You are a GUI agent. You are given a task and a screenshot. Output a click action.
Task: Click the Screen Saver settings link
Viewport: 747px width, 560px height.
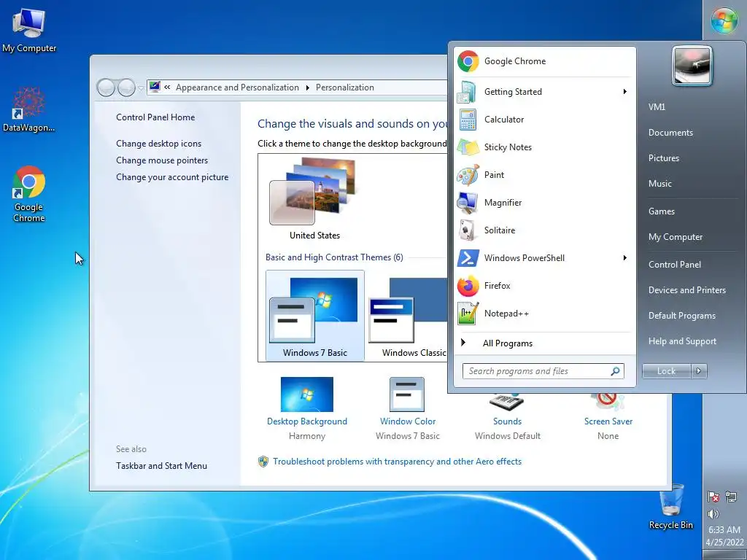pyautogui.click(x=608, y=421)
